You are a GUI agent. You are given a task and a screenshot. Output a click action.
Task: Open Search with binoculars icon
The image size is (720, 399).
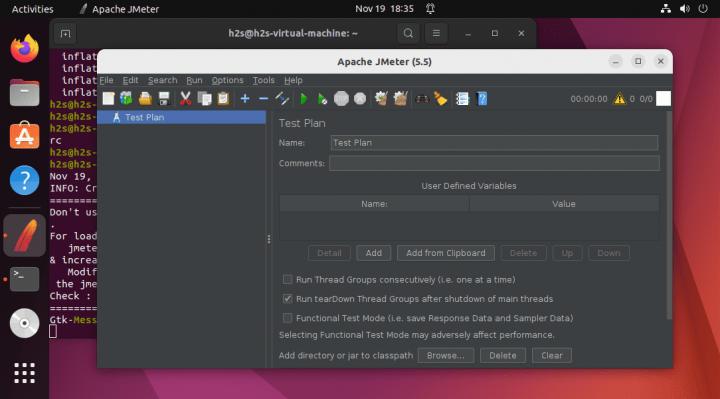[422, 99]
